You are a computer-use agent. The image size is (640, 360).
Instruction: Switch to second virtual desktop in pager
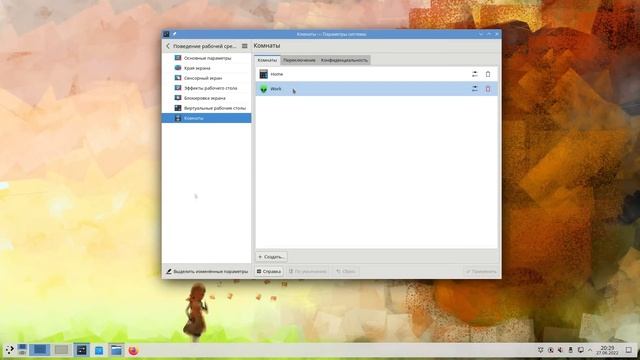click(61, 350)
